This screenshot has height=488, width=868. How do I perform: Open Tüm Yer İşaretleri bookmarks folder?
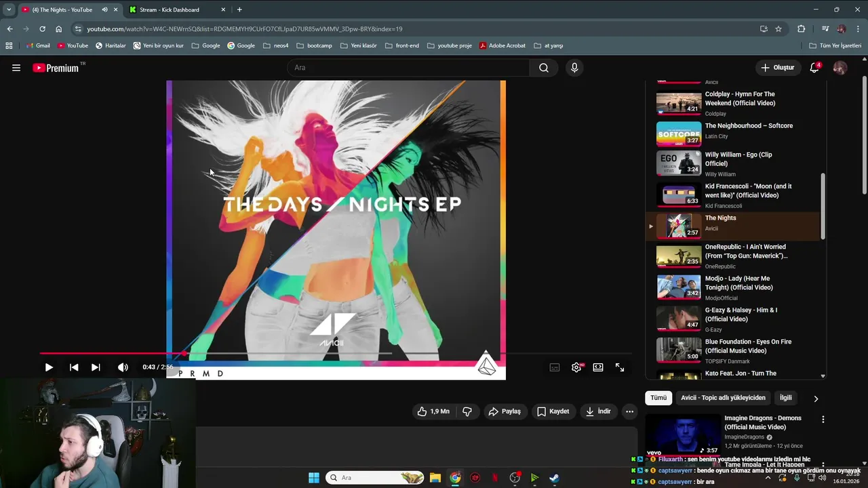tap(835, 45)
